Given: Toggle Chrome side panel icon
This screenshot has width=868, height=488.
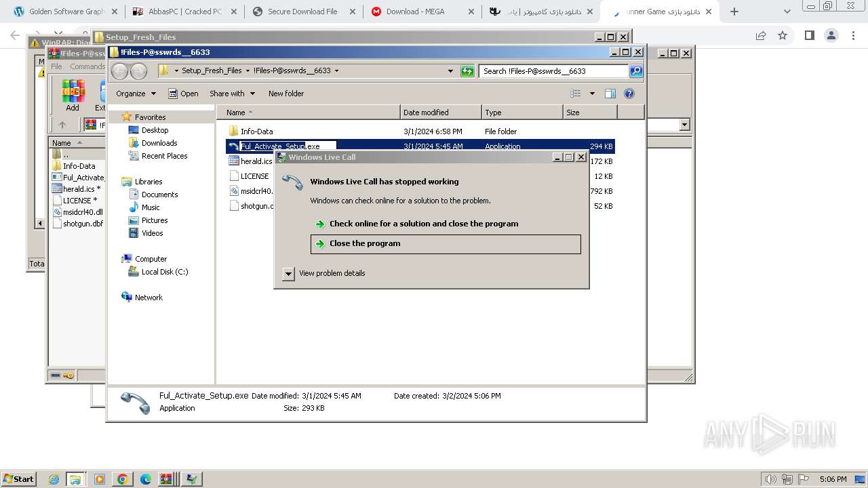Looking at the screenshot, I should click(809, 35).
